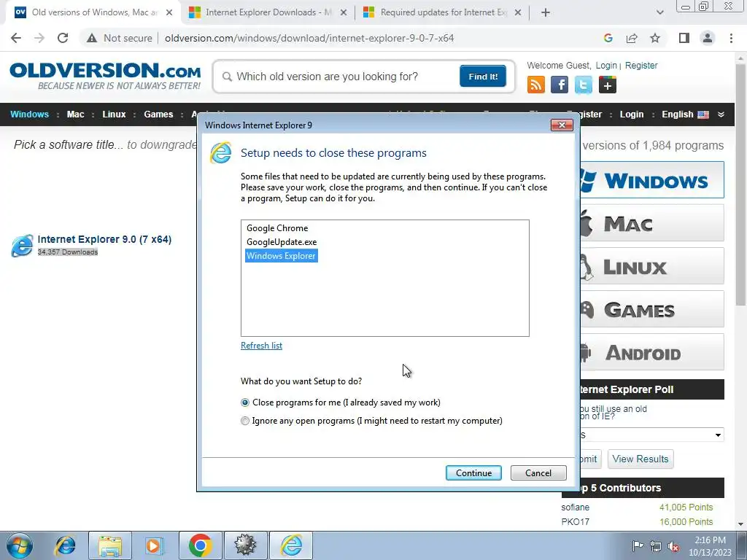Open the media player taskbar icon
Image resolution: width=747 pixels, height=560 pixels.
[154, 545]
